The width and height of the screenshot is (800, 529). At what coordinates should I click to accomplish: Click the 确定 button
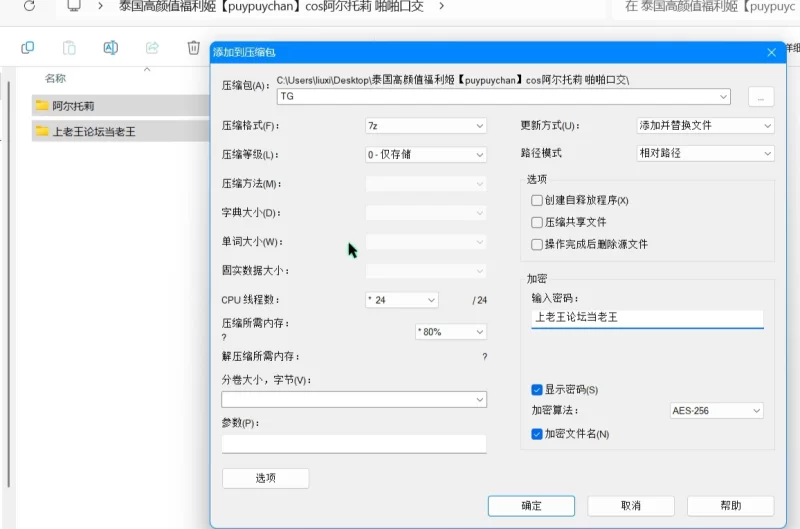point(531,506)
